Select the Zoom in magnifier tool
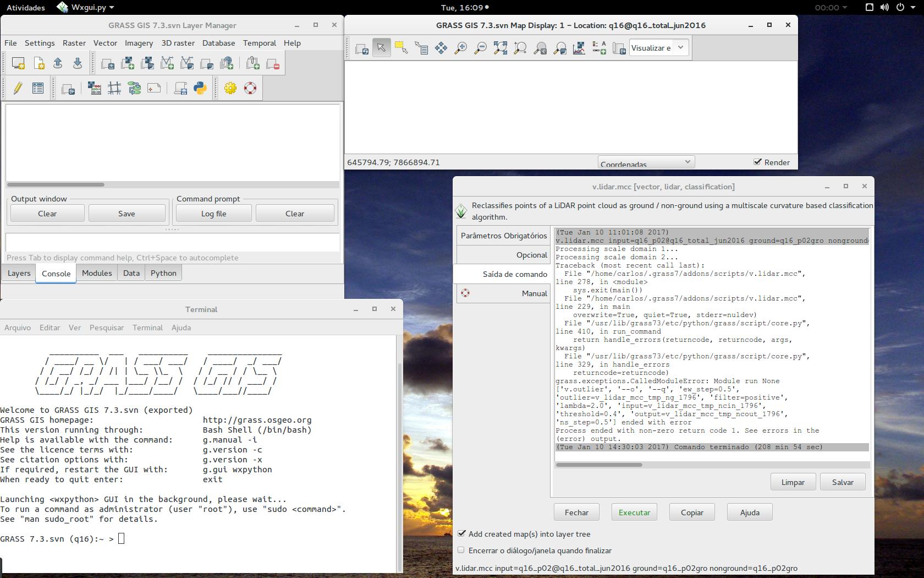924x578 pixels. pyautogui.click(x=461, y=48)
